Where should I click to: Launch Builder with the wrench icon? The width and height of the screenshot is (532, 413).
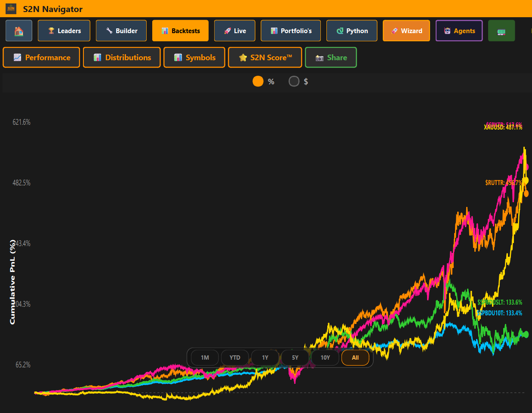121,31
